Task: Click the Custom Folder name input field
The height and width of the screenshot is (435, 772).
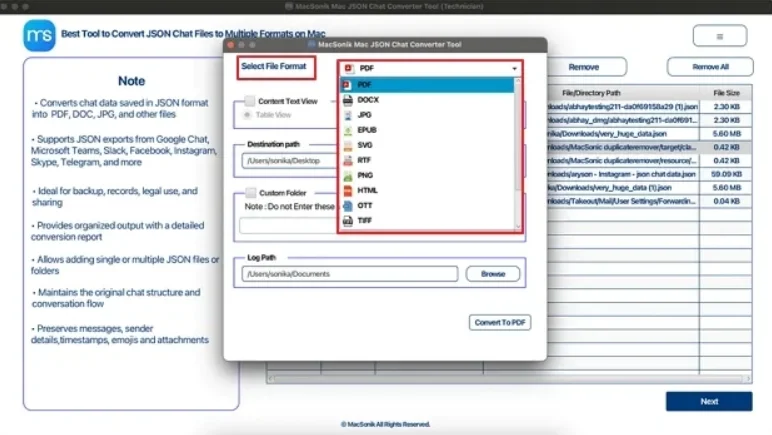Action: pos(288,226)
